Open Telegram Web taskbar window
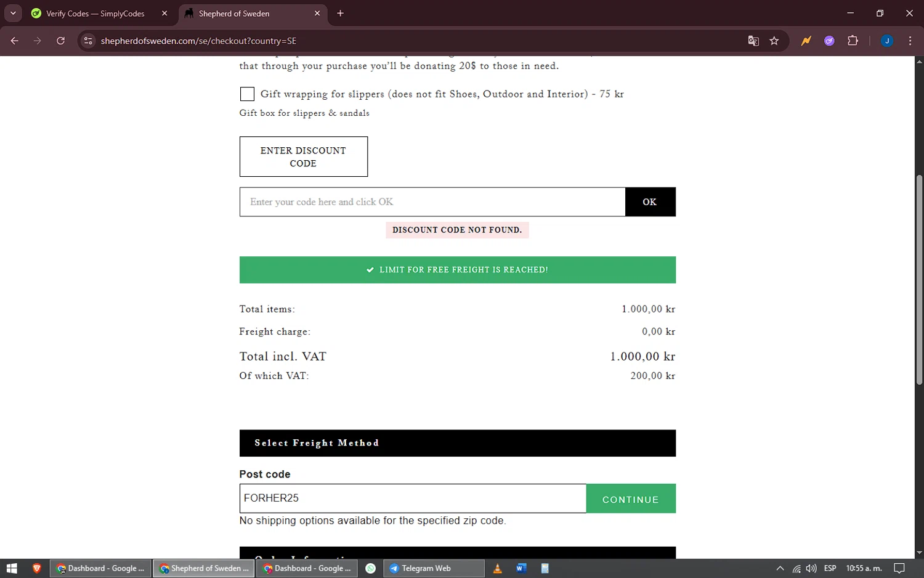Image resolution: width=924 pixels, height=578 pixels. (434, 568)
